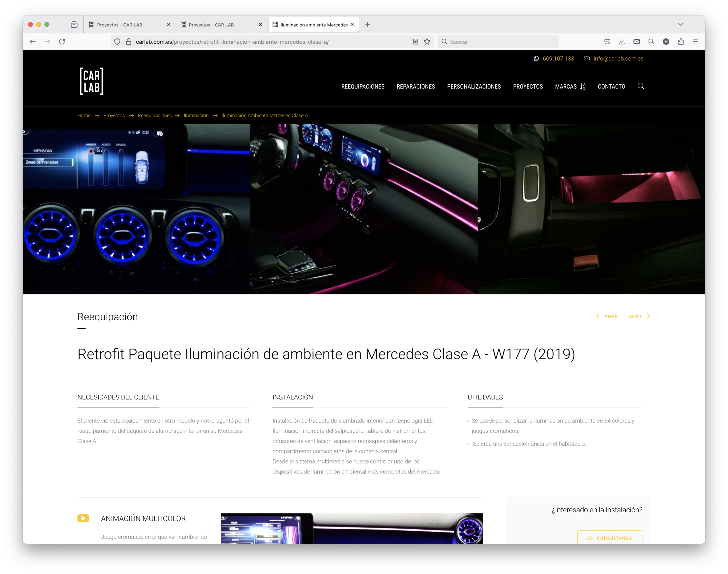Viewport: 728px width, 574px height.
Task: Bookmark page with star icon
Action: tap(427, 42)
